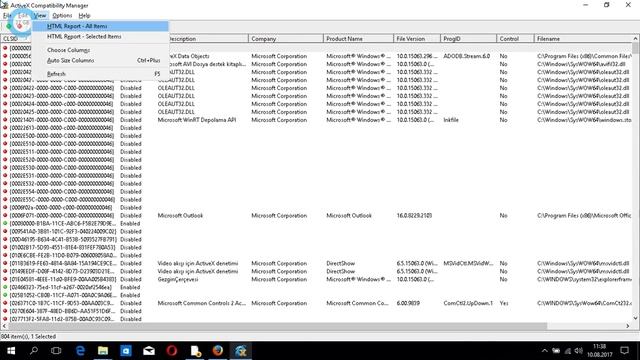Sort by the Control column header

[516, 39]
